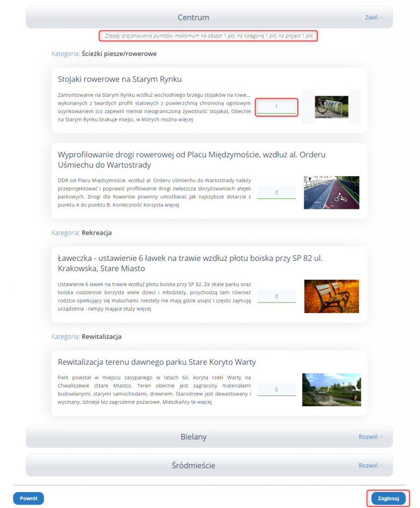Open więcej link for bike path description

pyautogui.click(x=172, y=205)
